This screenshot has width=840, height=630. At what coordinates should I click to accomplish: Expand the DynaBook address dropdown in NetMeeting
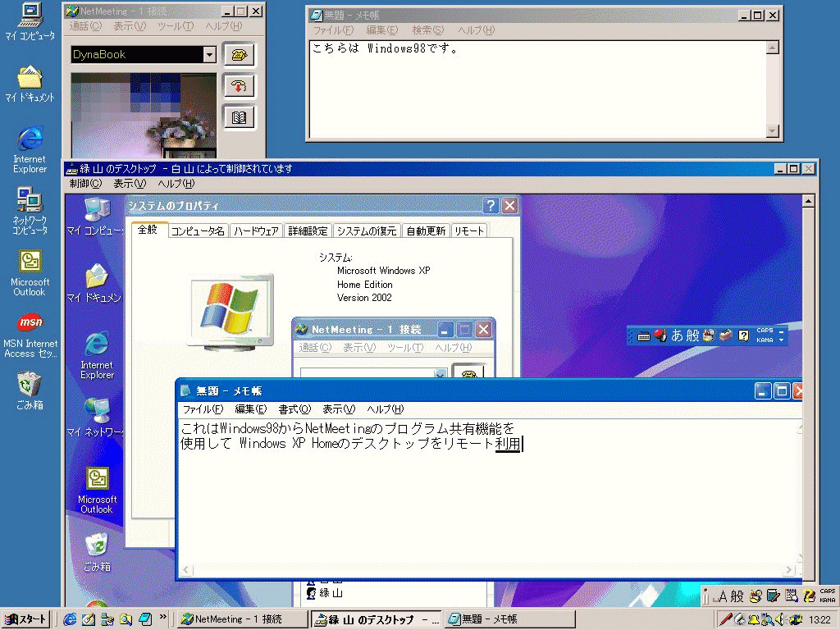(209, 54)
